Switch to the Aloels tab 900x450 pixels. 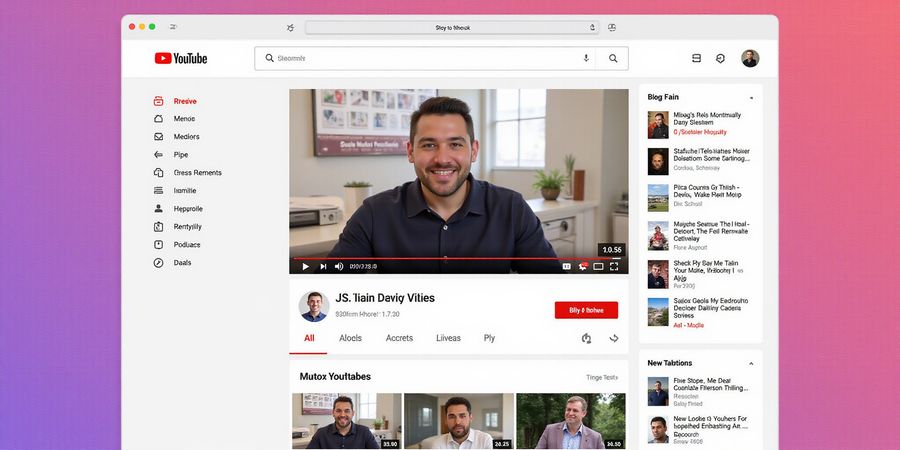coord(350,338)
